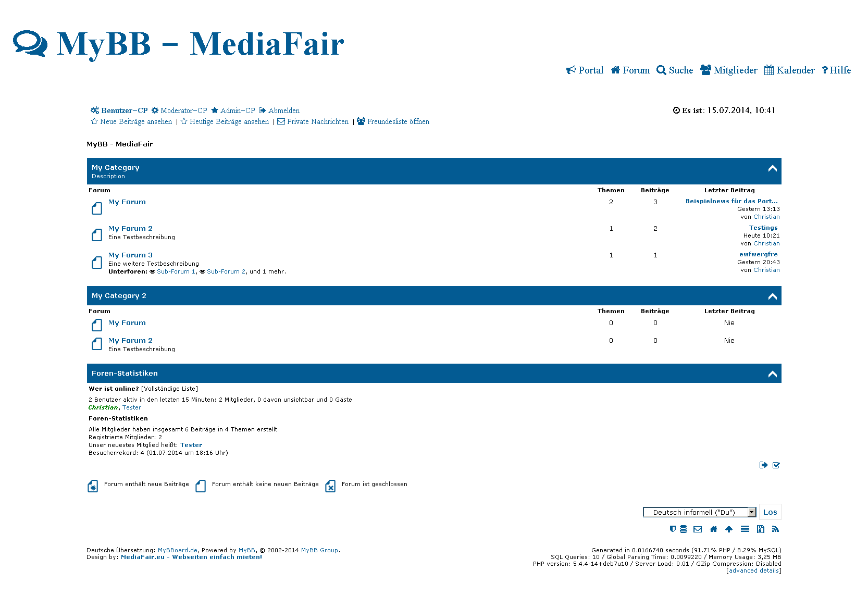The width and height of the screenshot is (868, 608).
Task: Open MyBB Group copyright link
Action: [319, 550]
